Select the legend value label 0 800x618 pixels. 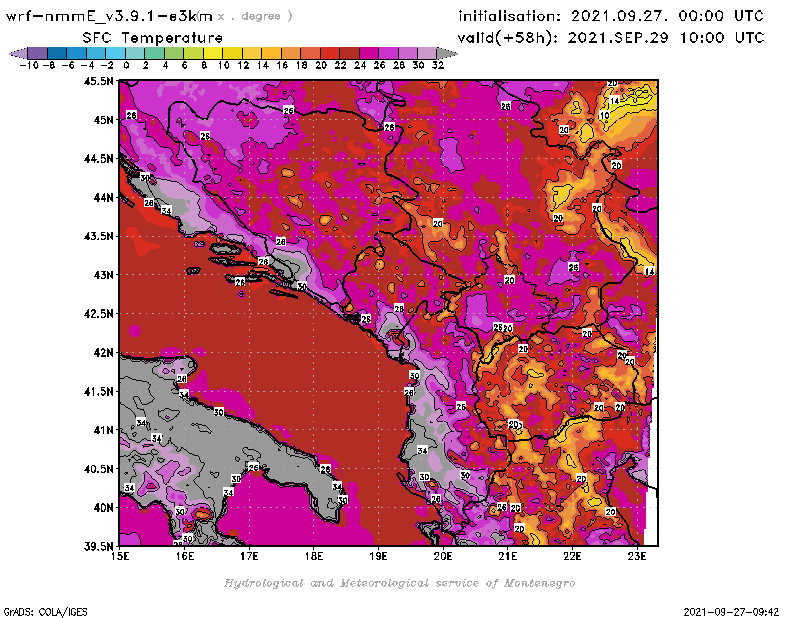(x=126, y=66)
